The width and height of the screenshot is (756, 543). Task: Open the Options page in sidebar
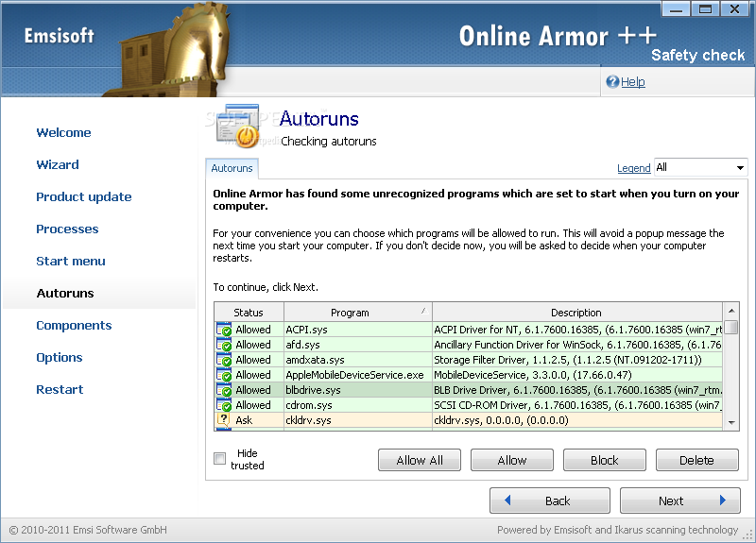[x=60, y=358]
